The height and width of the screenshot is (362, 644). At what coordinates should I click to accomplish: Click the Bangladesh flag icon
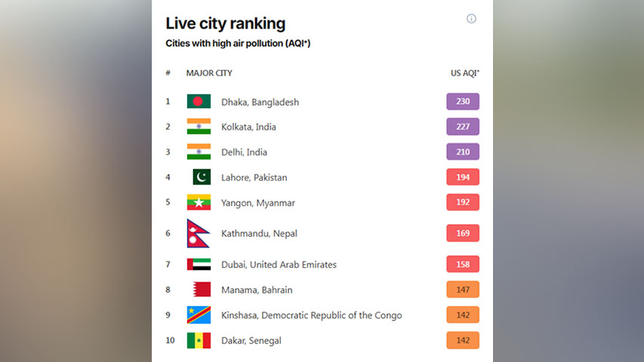point(199,102)
